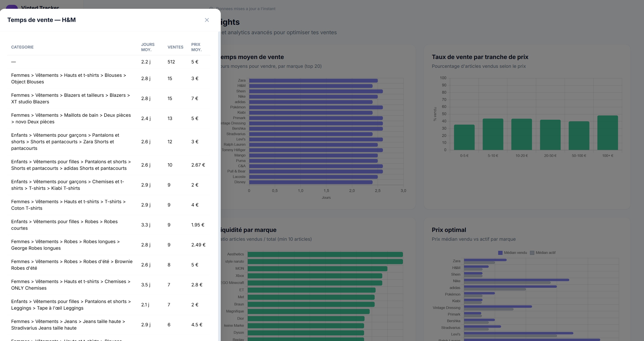Select the Kiabi T-shirts category row

tap(109, 185)
